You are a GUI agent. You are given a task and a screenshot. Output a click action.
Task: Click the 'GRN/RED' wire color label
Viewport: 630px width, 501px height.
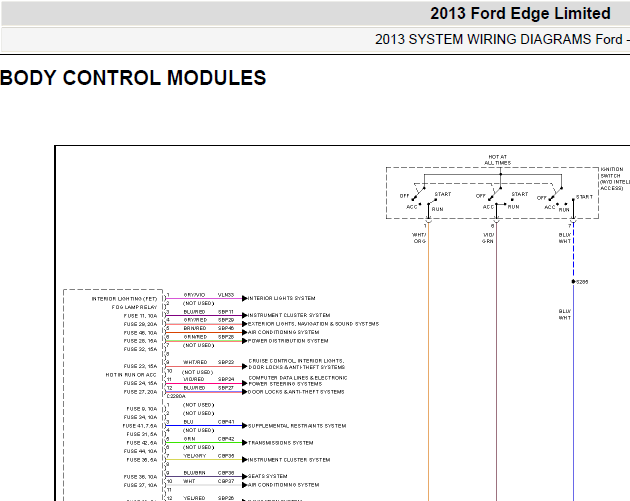195,337
